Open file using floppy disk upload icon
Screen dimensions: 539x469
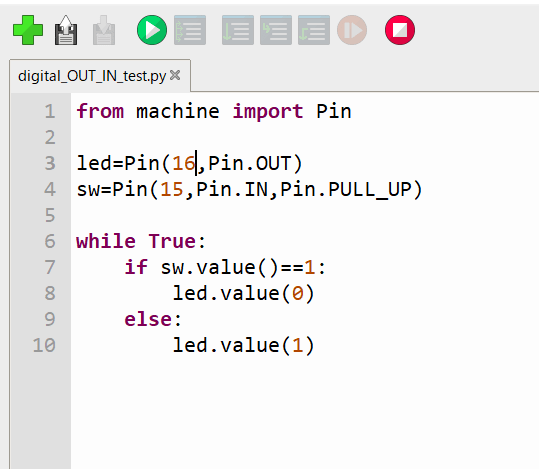pyautogui.click(x=66, y=30)
